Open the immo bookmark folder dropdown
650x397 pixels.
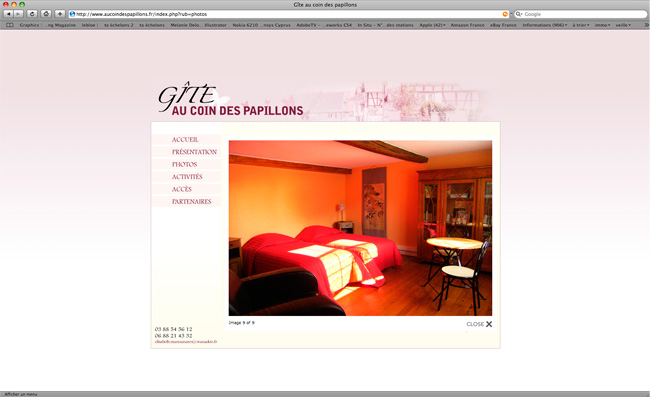point(602,25)
